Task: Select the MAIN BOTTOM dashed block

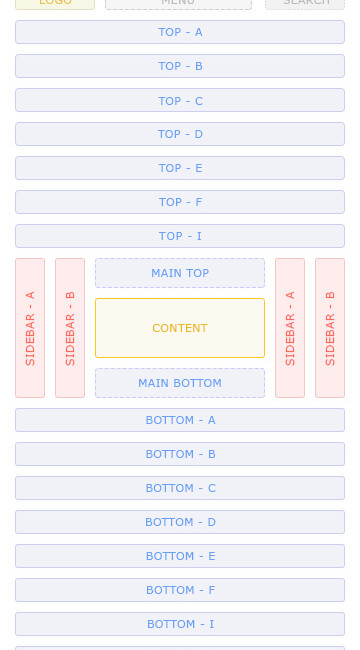Action: tap(180, 383)
